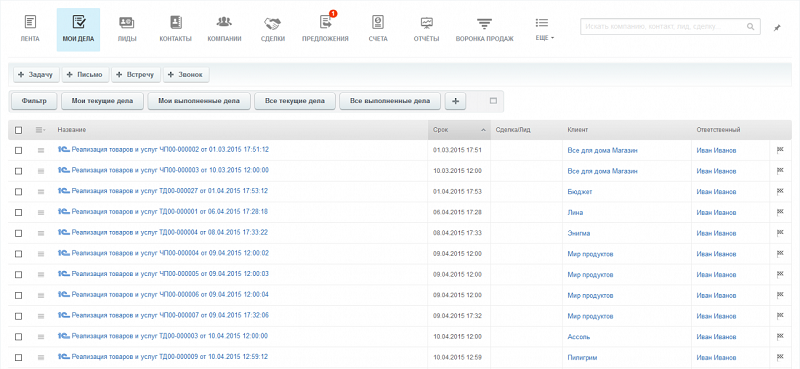Open the Отчёты reports icon
The width and height of the screenshot is (800, 369).
427,23
